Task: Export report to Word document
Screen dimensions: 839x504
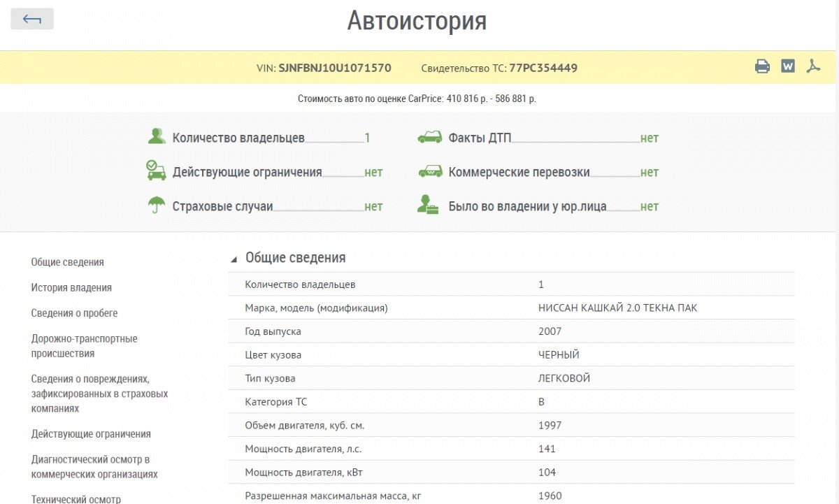Action: [788, 67]
